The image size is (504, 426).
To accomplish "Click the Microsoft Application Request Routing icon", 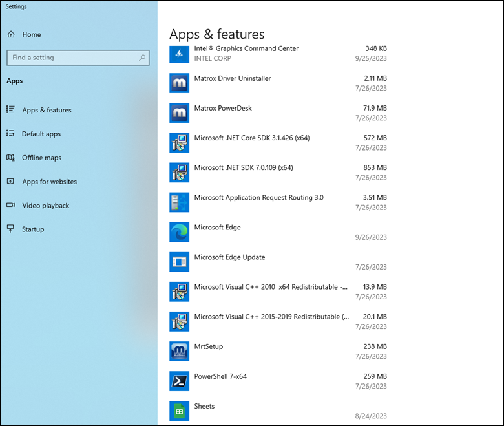I will (x=179, y=202).
